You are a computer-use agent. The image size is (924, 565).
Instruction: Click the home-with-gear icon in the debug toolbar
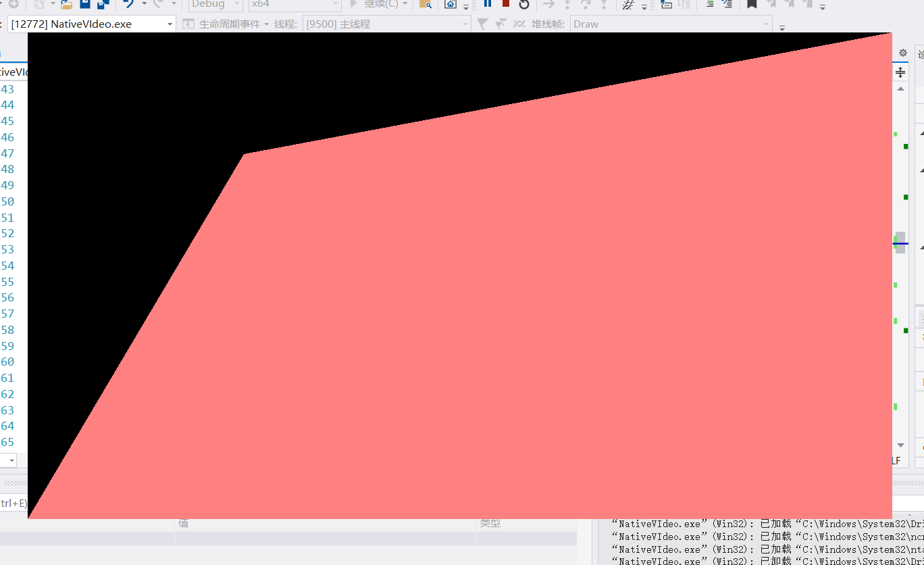451,4
